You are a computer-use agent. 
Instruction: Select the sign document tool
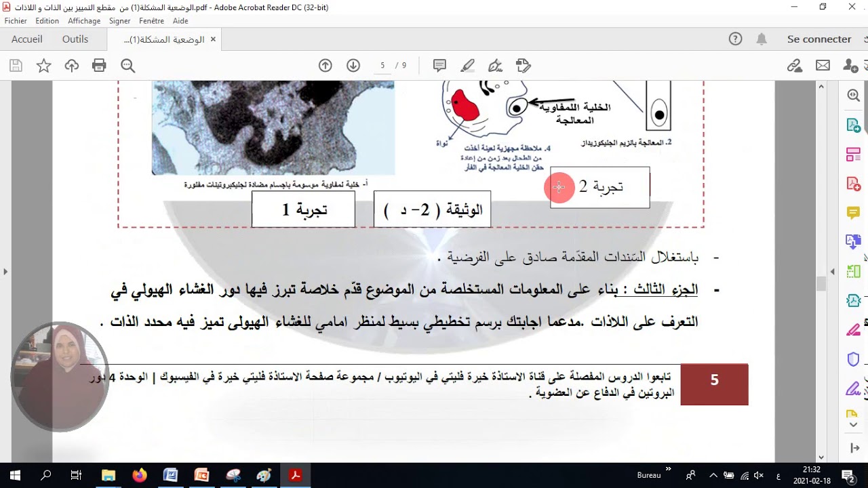coord(495,66)
